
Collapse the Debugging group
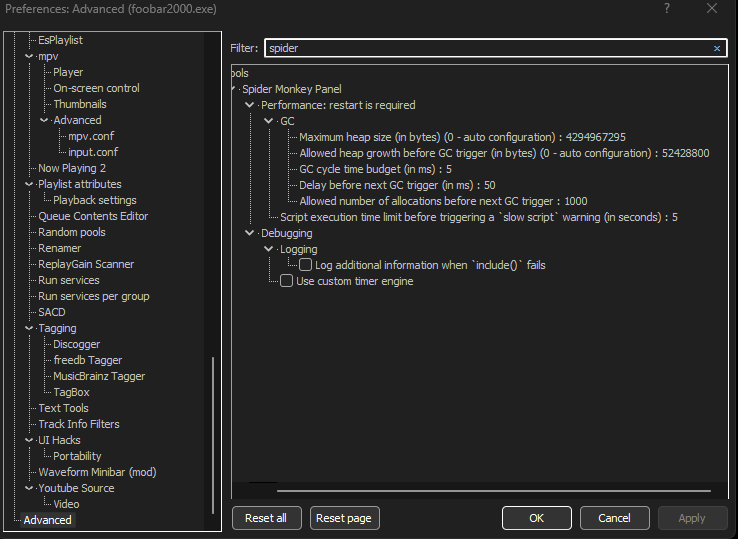tap(249, 233)
